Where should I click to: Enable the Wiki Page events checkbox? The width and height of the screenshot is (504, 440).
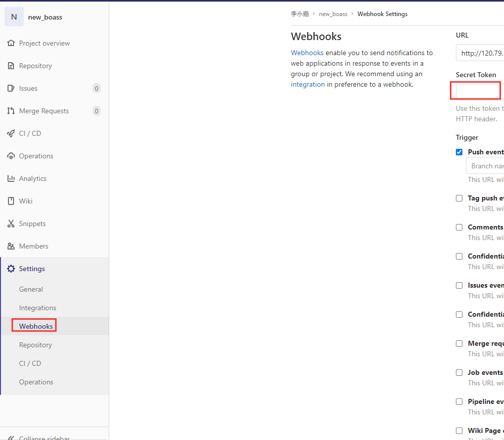(459, 430)
